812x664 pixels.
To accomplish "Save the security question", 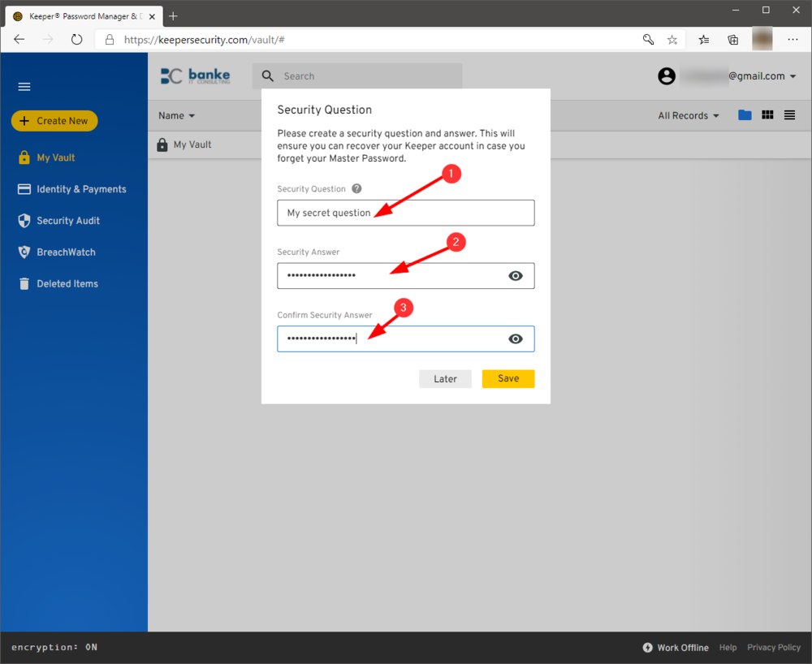I will [508, 379].
